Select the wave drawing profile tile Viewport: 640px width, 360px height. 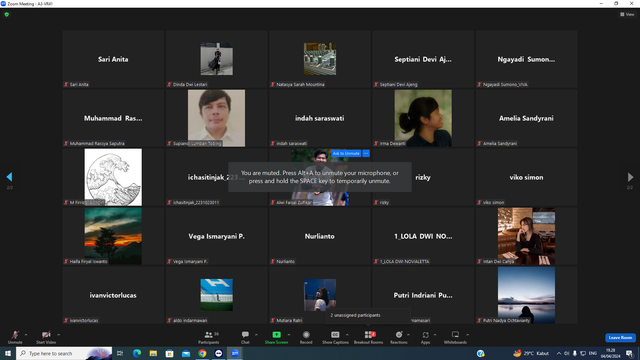tap(113, 177)
